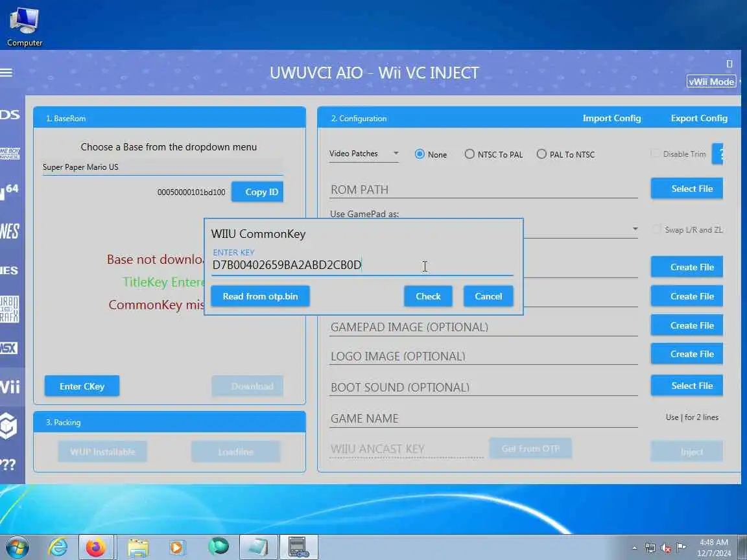Screen dimensions: 747x560
Task: Open the Action Center flag icon
Action: pos(682,547)
